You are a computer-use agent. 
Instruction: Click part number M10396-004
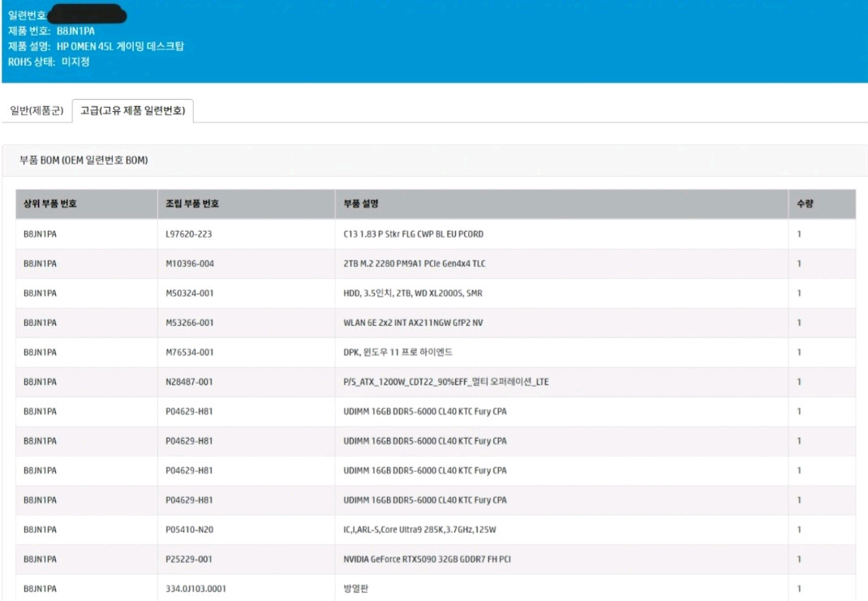click(190, 264)
